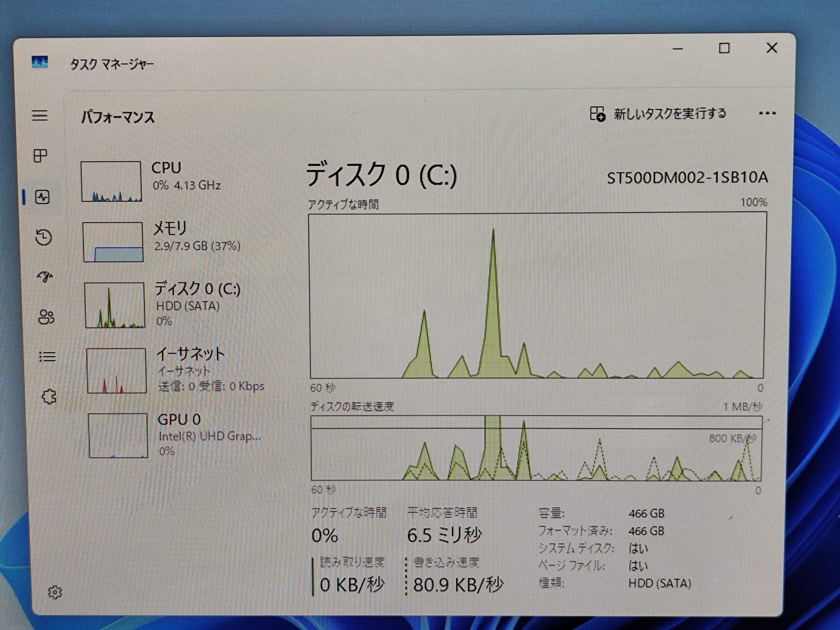The height and width of the screenshot is (630, 840).
Task: Close the Task Manager window
Action: click(x=772, y=48)
